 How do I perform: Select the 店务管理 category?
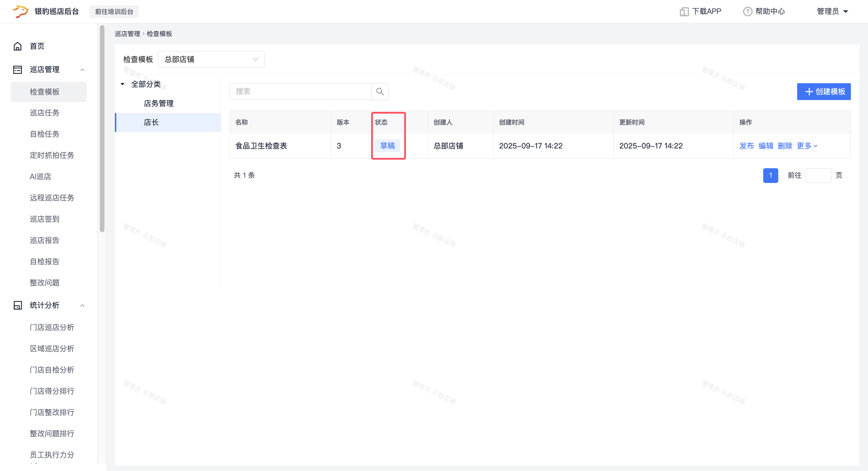(158, 103)
